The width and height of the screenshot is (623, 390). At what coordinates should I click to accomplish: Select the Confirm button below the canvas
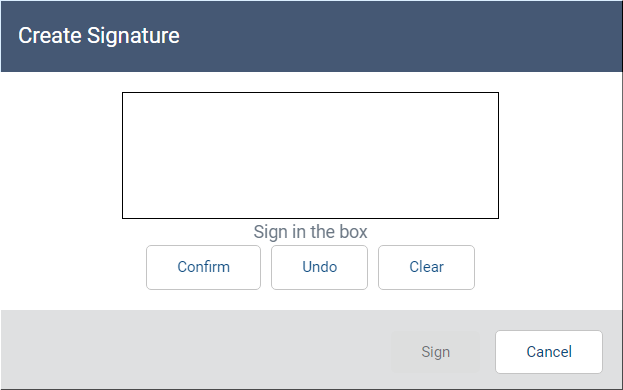pyautogui.click(x=203, y=267)
